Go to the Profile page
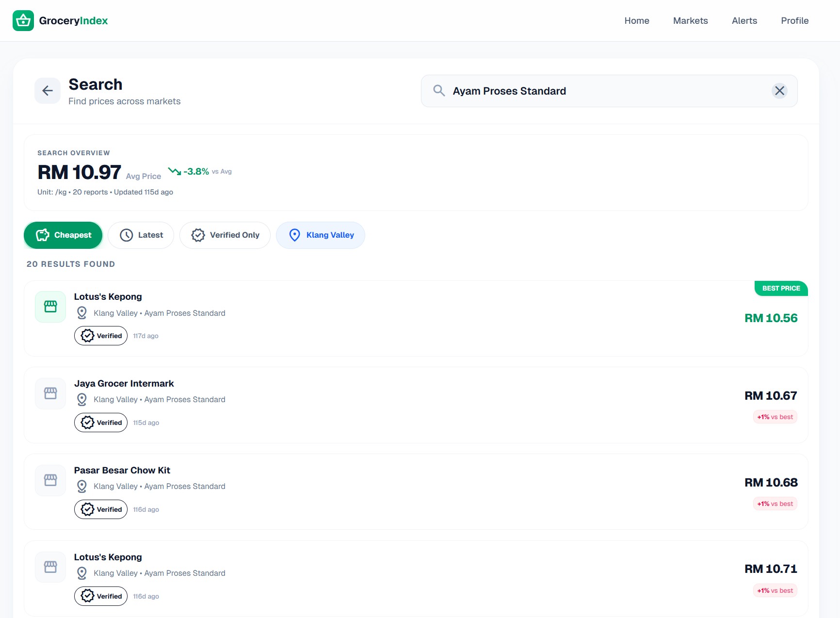840x618 pixels. coord(794,21)
